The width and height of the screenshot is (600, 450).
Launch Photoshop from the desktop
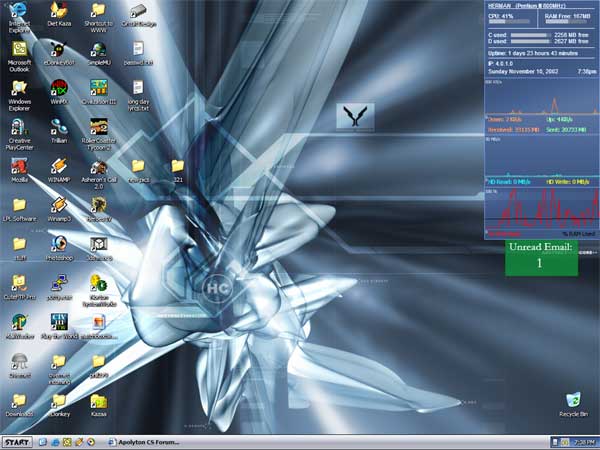pos(59,244)
